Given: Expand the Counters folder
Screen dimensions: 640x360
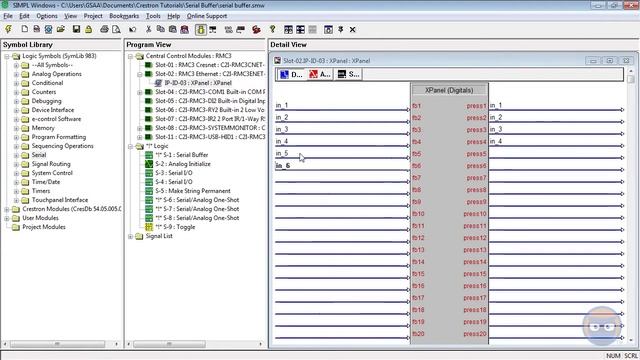Looking at the screenshot, I should 16,92.
